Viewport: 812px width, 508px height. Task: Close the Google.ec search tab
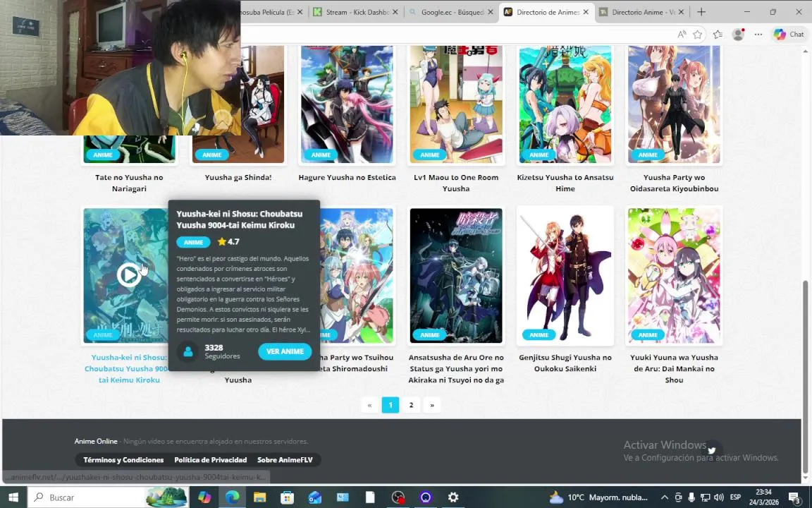[x=491, y=12]
